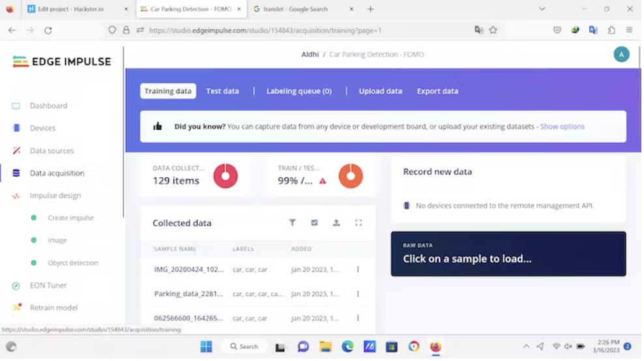Image resolution: width=644 pixels, height=361 pixels.
Task: Click the train/test split warning triangle
Action: 323,181
